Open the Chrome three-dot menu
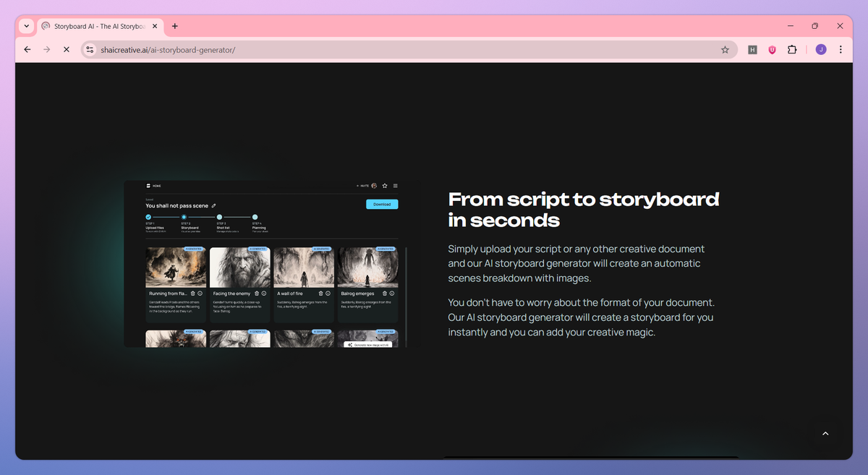The height and width of the screenshot is (475, 868). 841,50
